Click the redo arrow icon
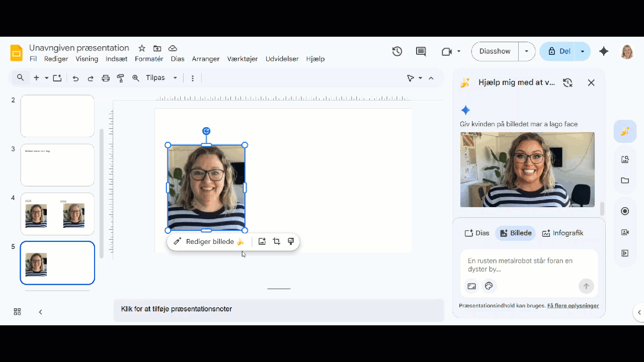The width and height of the screenshot is (644, 362). (91, 78)
